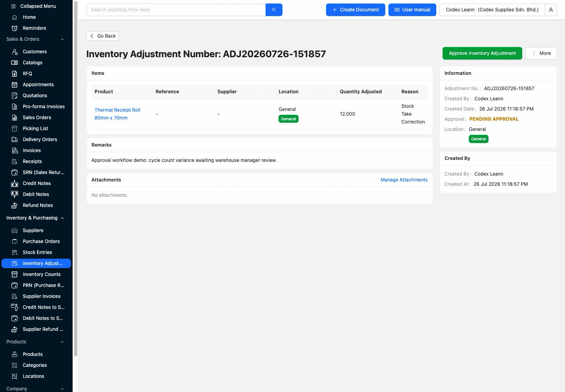Open Supplier Refund menu item
This screenshot has height=392, width=565.
(x=36, y=329)
